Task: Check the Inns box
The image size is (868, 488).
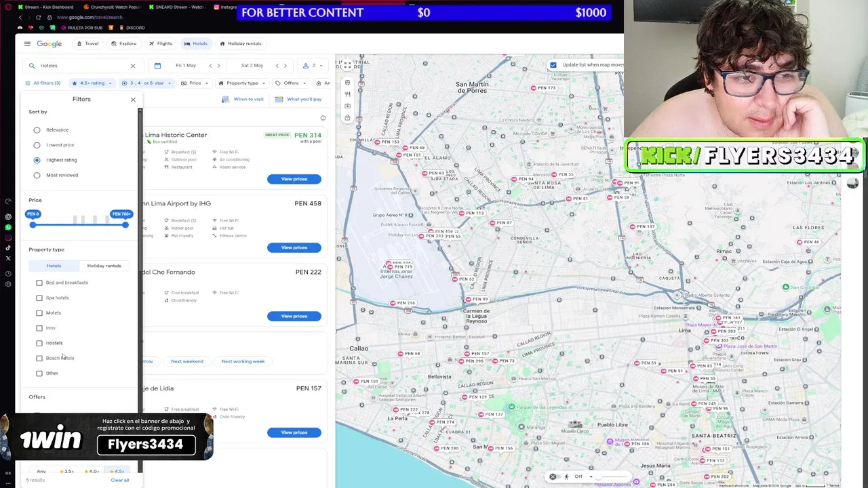Action: tap(39, 328)
